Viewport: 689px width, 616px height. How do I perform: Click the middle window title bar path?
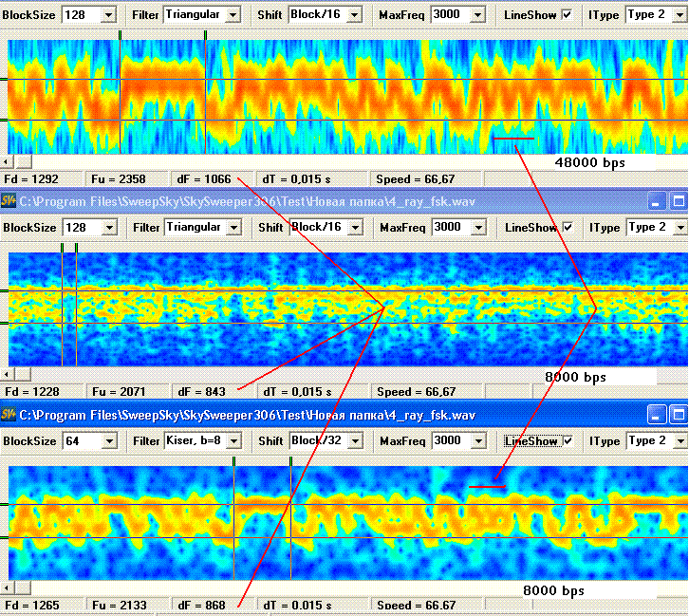248,202
